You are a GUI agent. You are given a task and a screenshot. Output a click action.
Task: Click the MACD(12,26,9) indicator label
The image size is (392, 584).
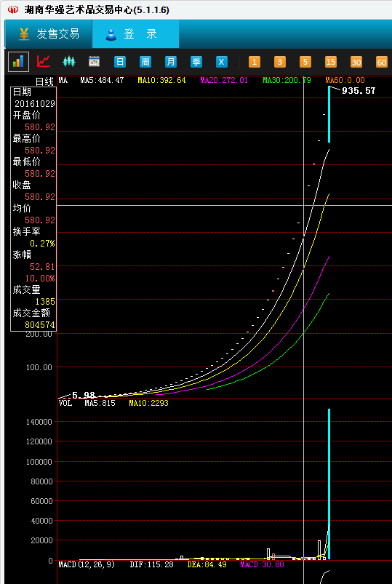(87, 564)
